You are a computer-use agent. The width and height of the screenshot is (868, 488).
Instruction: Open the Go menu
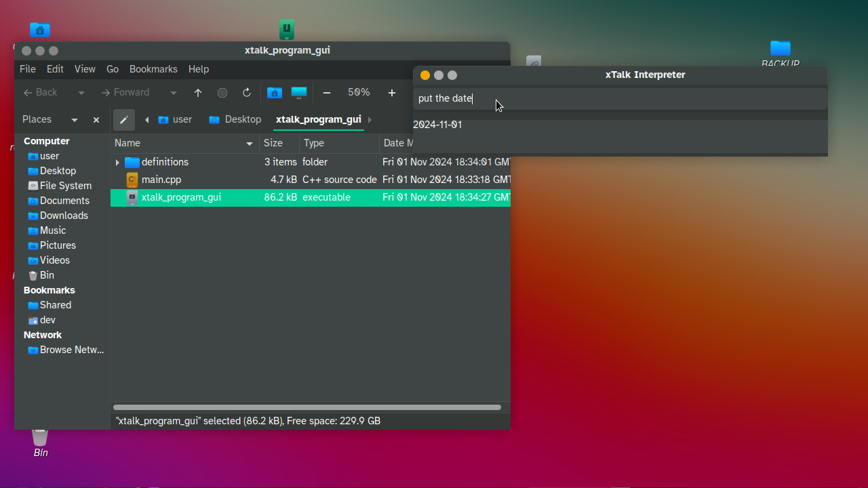pyautogui.click(x=113, y=69)
